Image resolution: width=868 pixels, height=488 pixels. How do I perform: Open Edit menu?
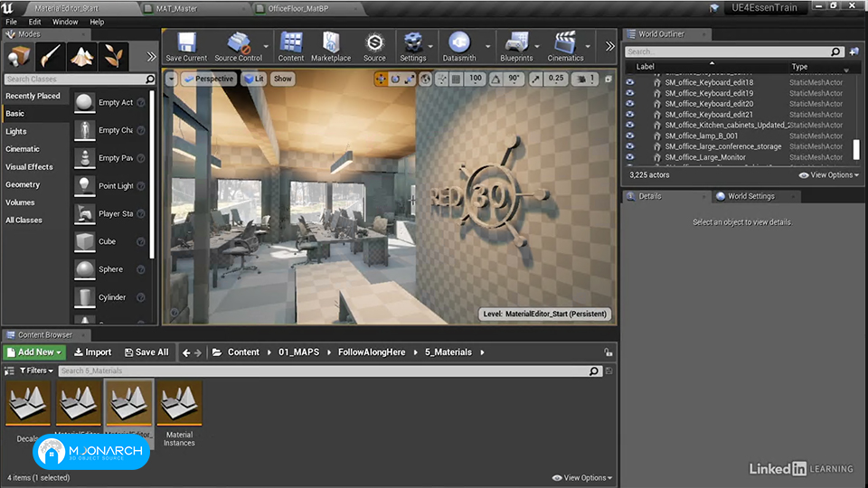[x=35, y=22]
